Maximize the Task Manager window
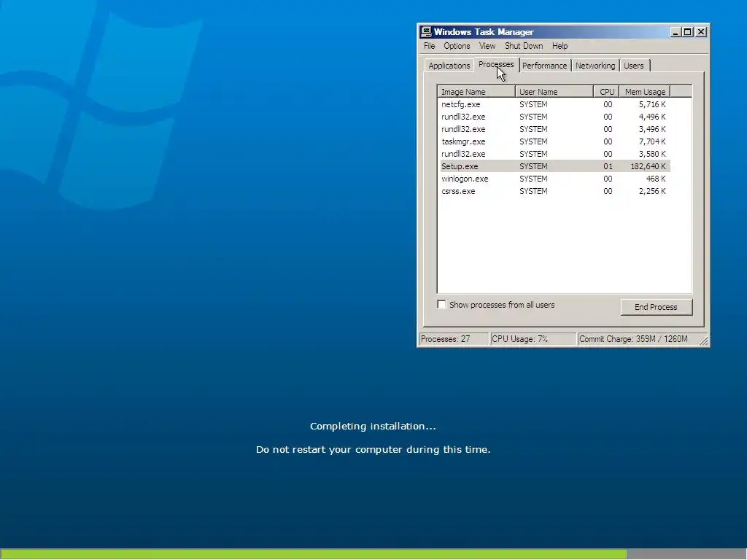The height and width of the screenshot is (560, 747). 687,32
